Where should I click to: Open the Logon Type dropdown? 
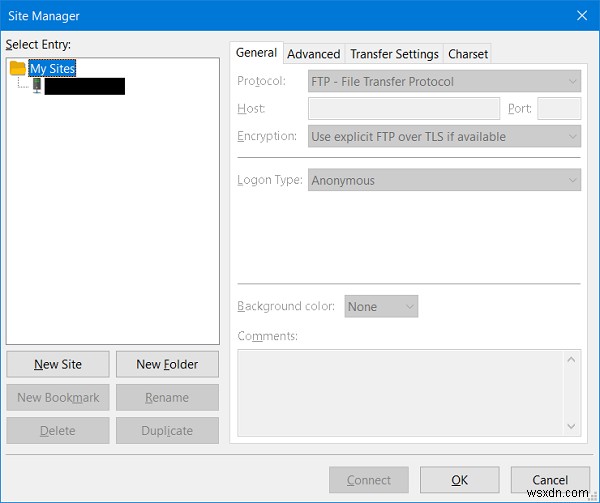click(x=444, y=180)
